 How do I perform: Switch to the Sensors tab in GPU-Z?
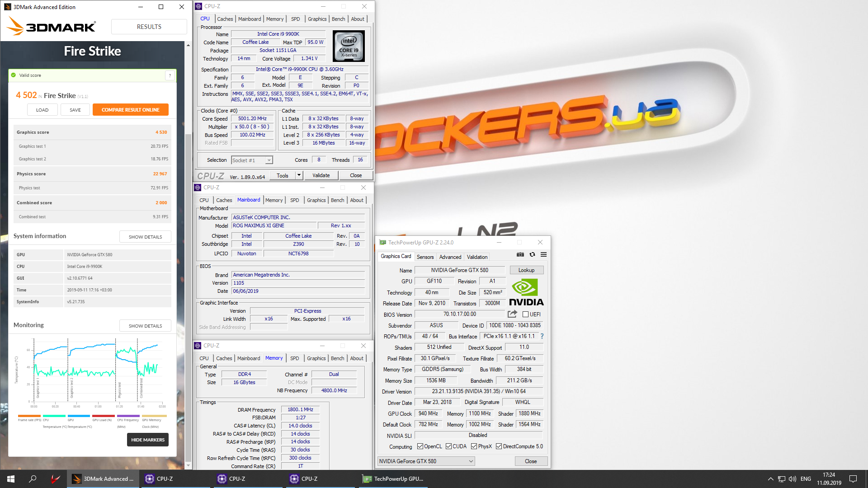pos(425,257)
